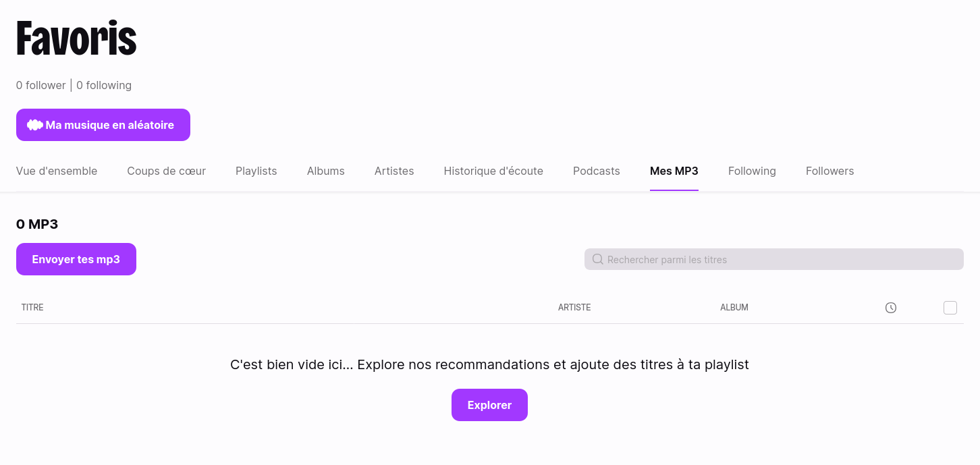
Task: Select the Albums tab
Action: (325, 171)
